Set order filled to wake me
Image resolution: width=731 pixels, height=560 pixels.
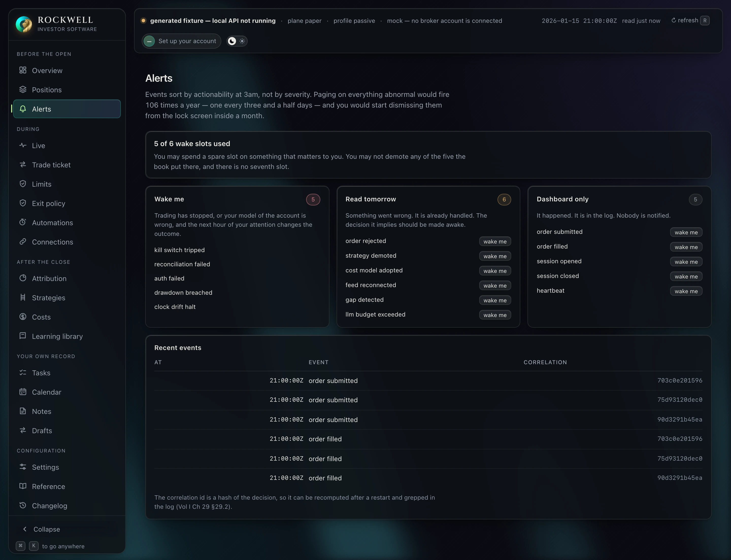pos(686,247)
